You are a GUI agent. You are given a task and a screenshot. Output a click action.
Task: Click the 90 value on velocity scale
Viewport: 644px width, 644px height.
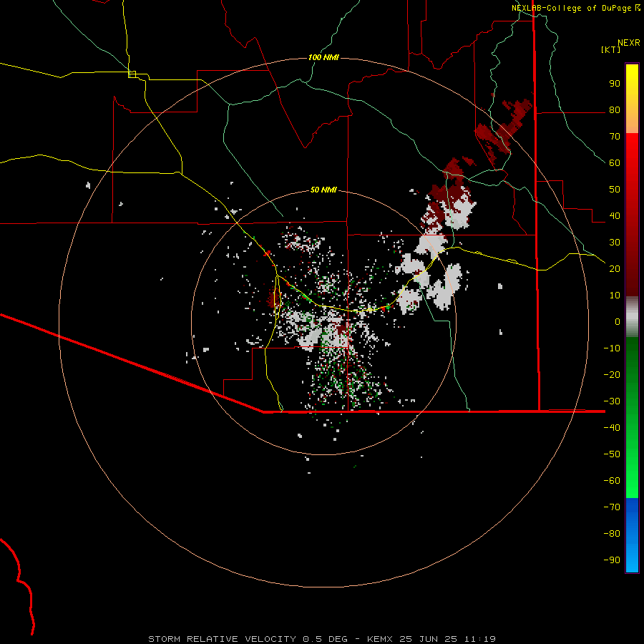[x=615, y=84]
